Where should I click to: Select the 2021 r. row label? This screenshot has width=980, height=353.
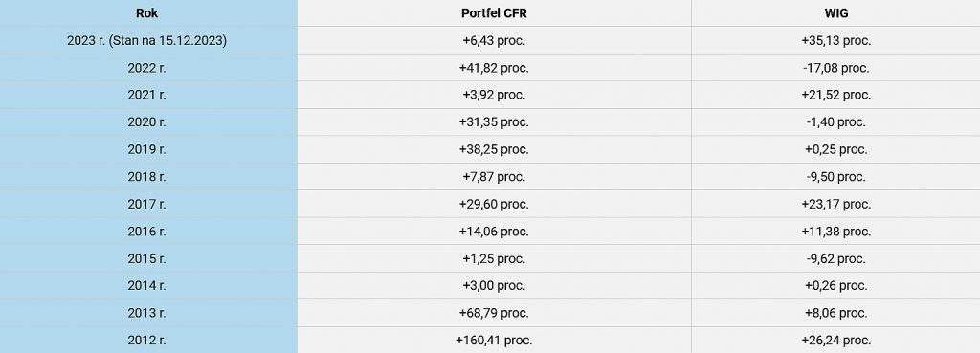point(146,95)
